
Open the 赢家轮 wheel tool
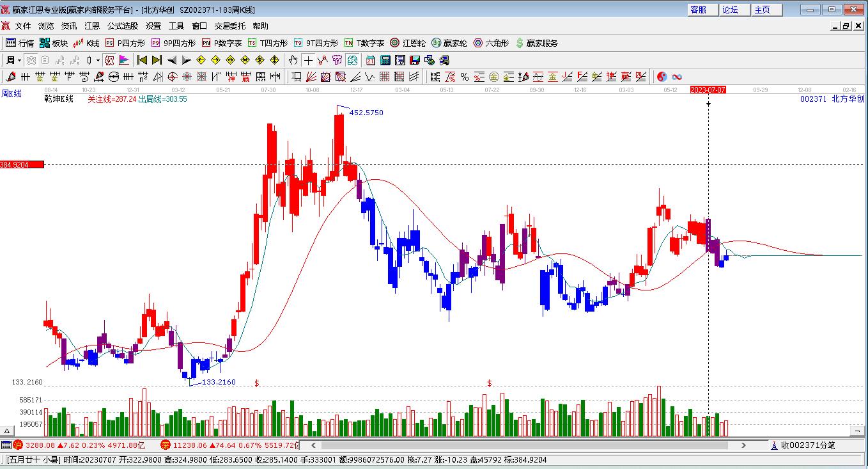click(449, 43)
